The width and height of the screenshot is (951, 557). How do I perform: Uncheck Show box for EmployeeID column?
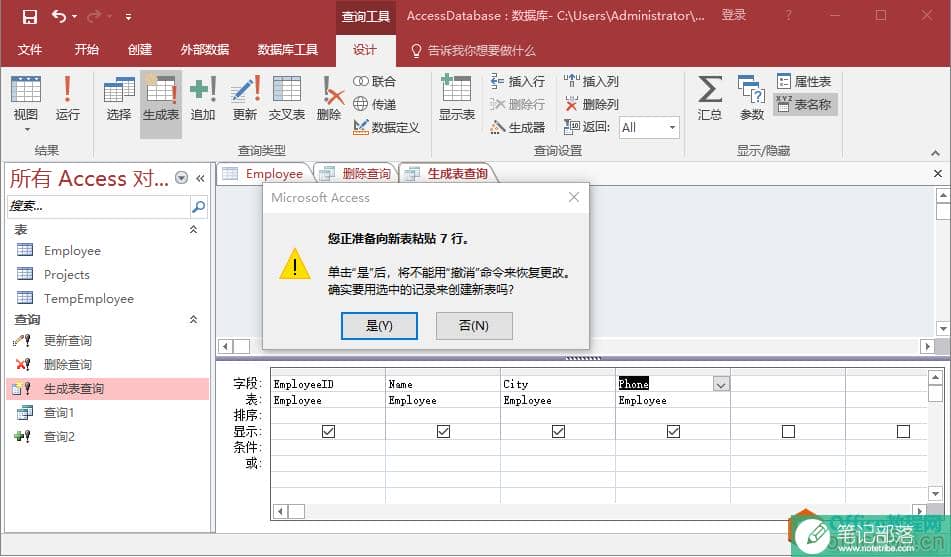pos(328,431)
